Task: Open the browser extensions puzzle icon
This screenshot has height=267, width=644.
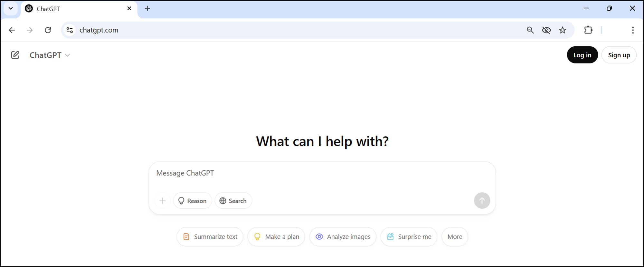Action: point(588,30)
